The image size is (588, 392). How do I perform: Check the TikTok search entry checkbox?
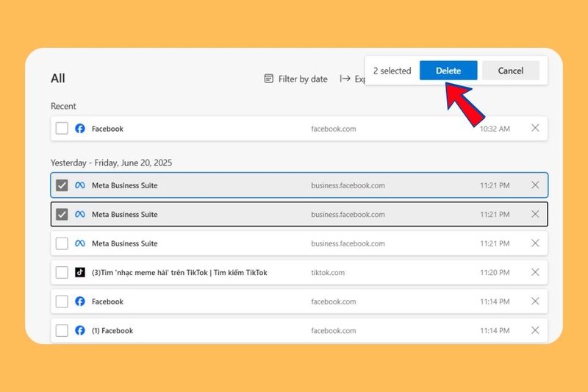(x=62, y=272)
